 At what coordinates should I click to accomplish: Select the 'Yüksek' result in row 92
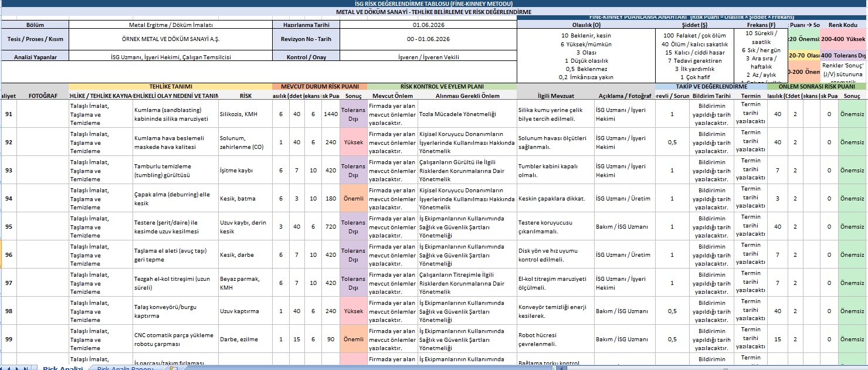point(353,142)
